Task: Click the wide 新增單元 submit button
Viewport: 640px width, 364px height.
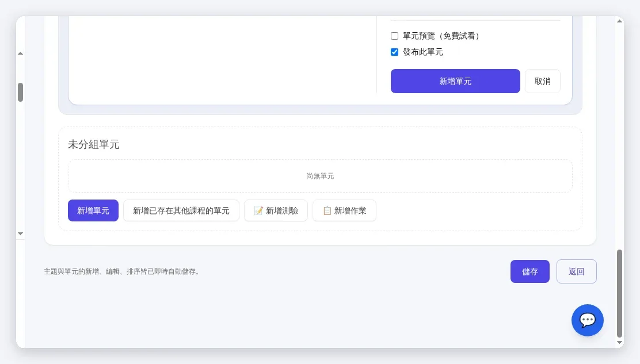Action: click(455, 81)
